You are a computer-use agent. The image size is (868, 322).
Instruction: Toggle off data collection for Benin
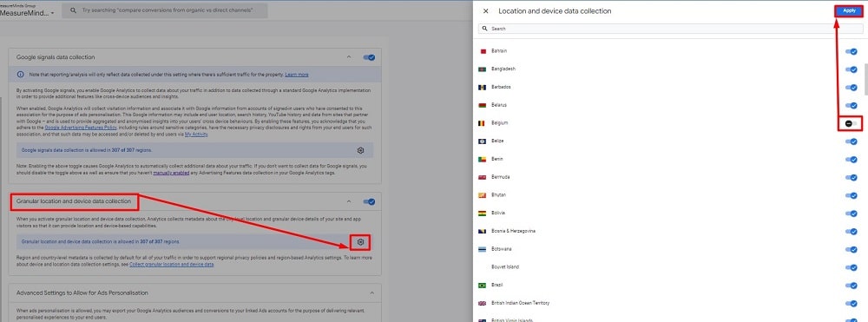pos(851,160)
